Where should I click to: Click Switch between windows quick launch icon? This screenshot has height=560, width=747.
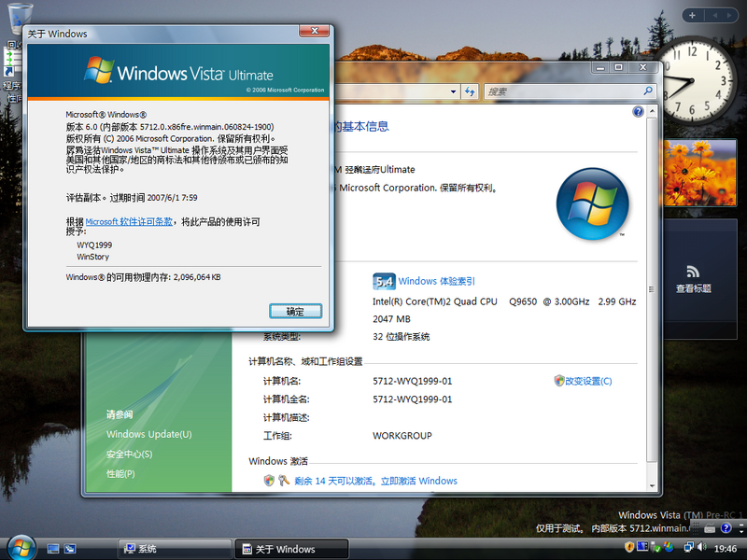point(69,549)
